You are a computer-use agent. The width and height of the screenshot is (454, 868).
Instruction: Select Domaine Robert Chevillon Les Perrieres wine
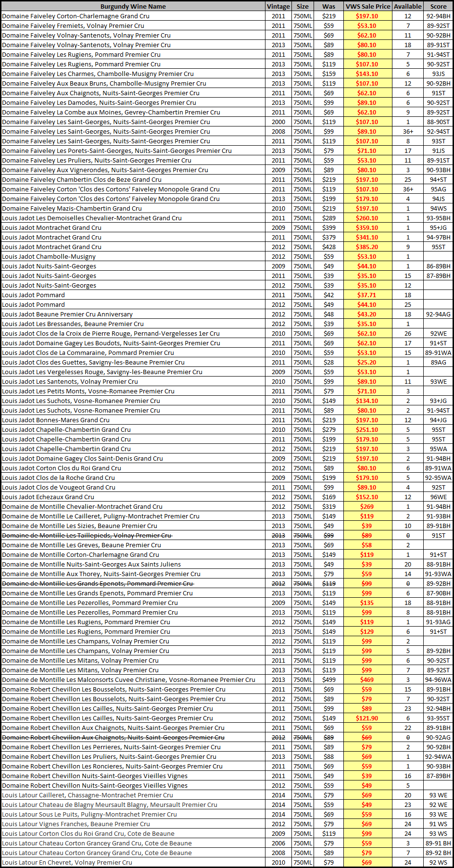pyautogui.click(x=111, y=747)
